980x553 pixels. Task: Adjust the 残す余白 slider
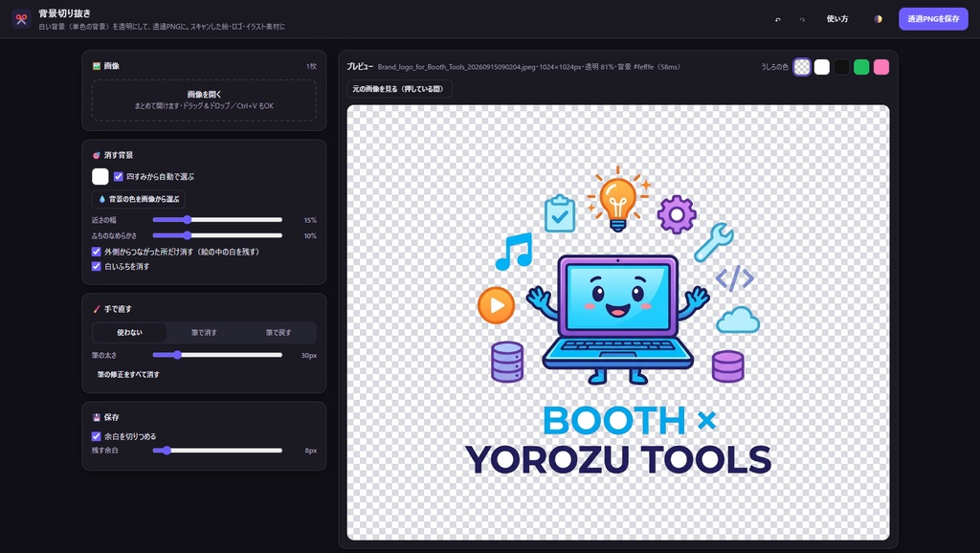click(x=217, y=451)
